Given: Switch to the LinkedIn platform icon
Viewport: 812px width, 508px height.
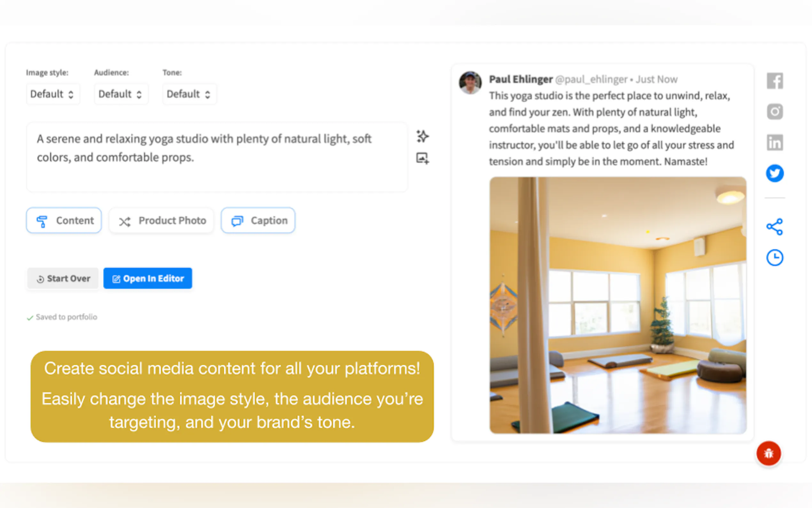Looking at the screenshot, I should [774, 142].
